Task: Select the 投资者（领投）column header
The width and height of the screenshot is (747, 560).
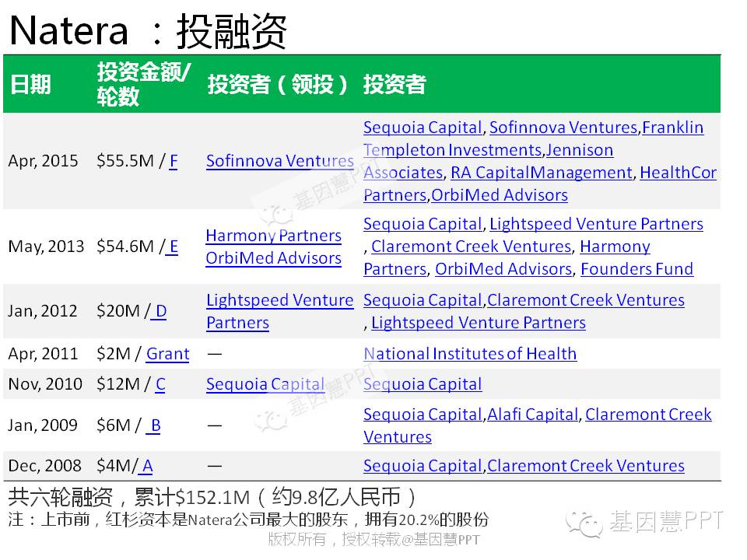Action: [279, 85]
